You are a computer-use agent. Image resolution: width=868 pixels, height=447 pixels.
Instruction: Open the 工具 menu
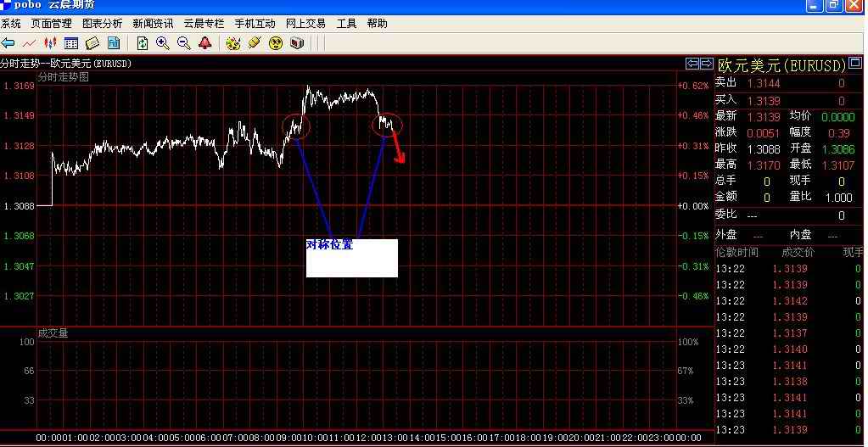(346, 23)
